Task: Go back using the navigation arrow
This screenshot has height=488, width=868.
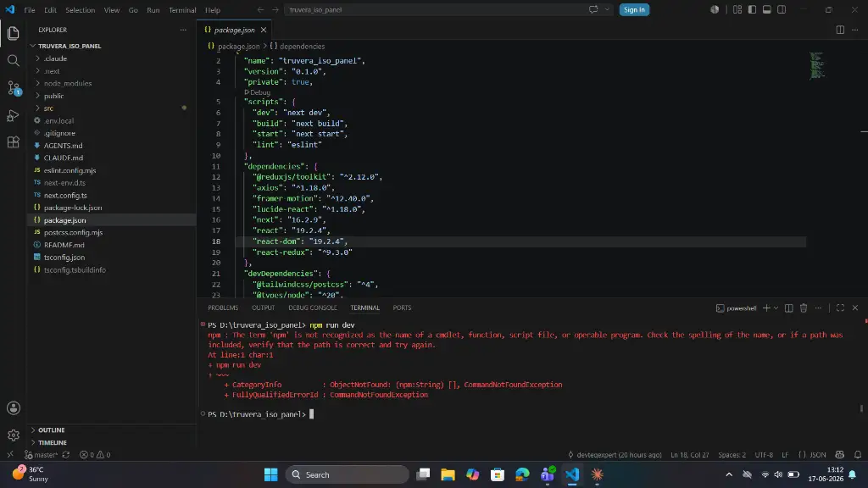Action: [260, 10]
